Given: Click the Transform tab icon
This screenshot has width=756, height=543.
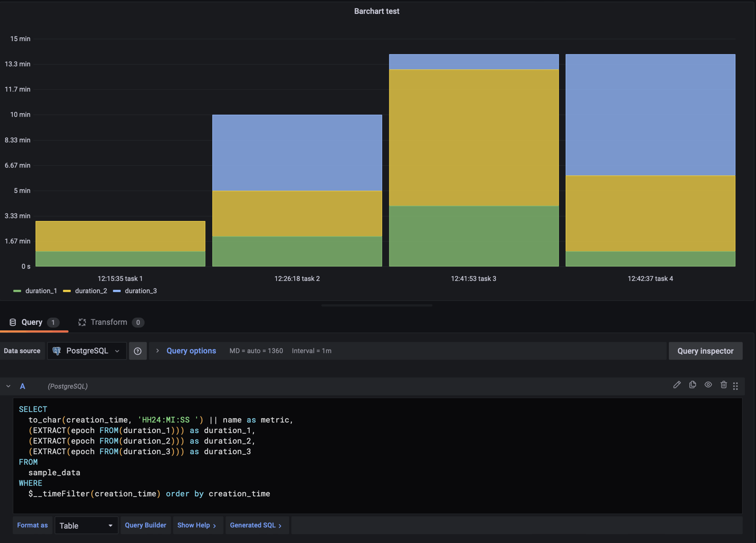Looking at the screenshot, I should tap(82, 322).
